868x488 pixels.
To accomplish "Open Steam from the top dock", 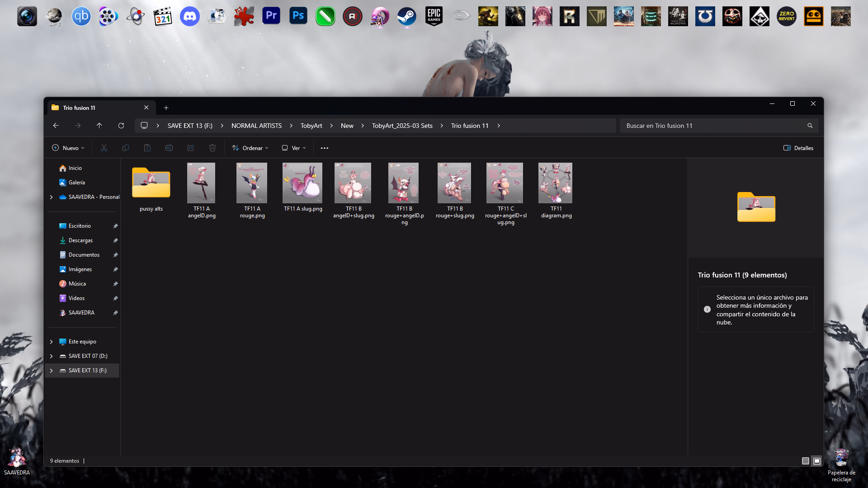I will coord(406,17).
